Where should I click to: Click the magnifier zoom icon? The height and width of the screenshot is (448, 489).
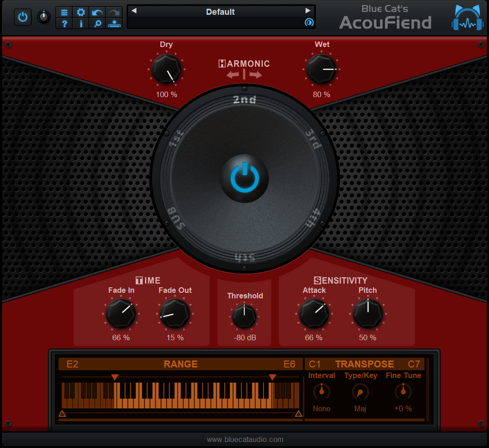[97, 23]
